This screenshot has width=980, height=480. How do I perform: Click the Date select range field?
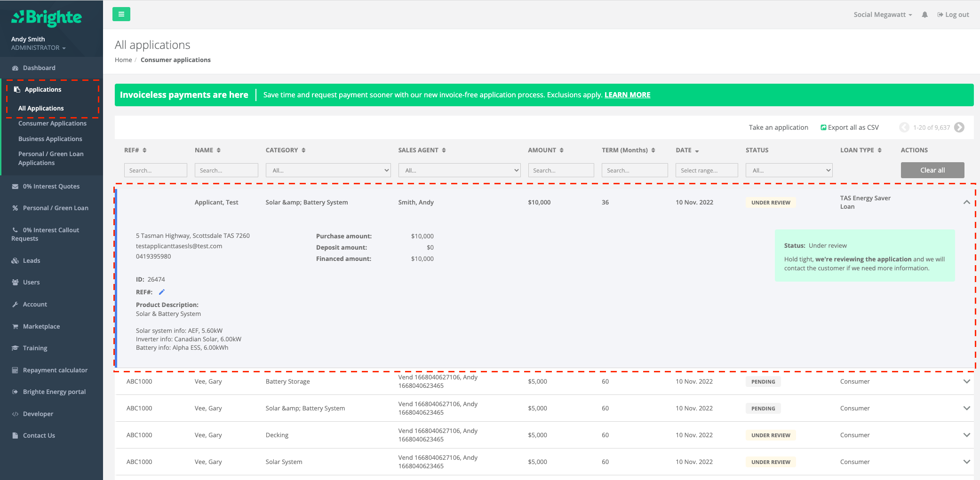point(706,170)
